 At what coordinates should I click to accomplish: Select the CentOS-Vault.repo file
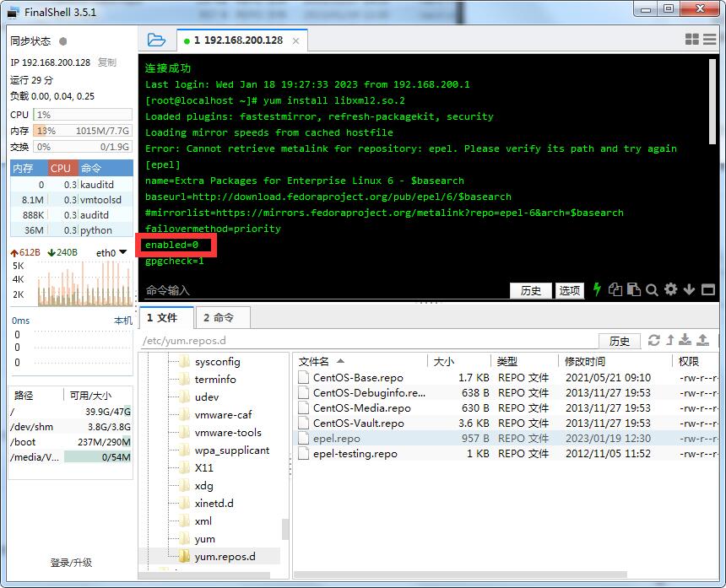pyautogui.click(x=359, y=423)
